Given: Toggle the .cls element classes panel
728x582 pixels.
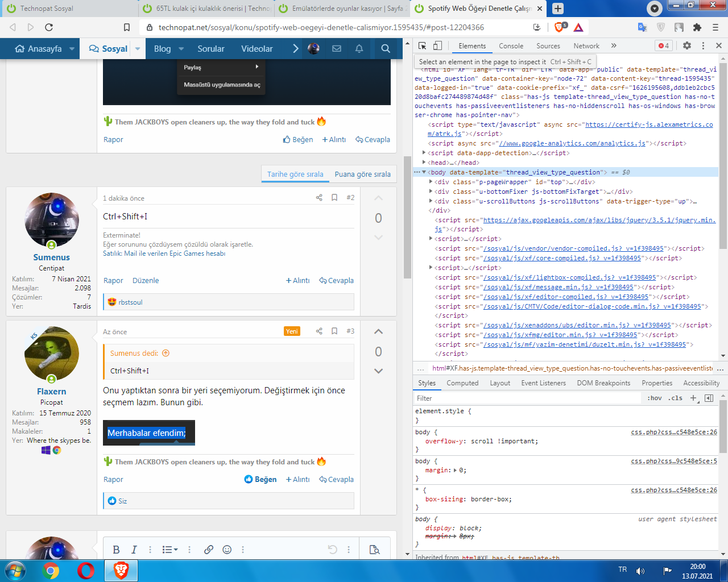Looking at the screenshot, I should click(x=675, y=398).
